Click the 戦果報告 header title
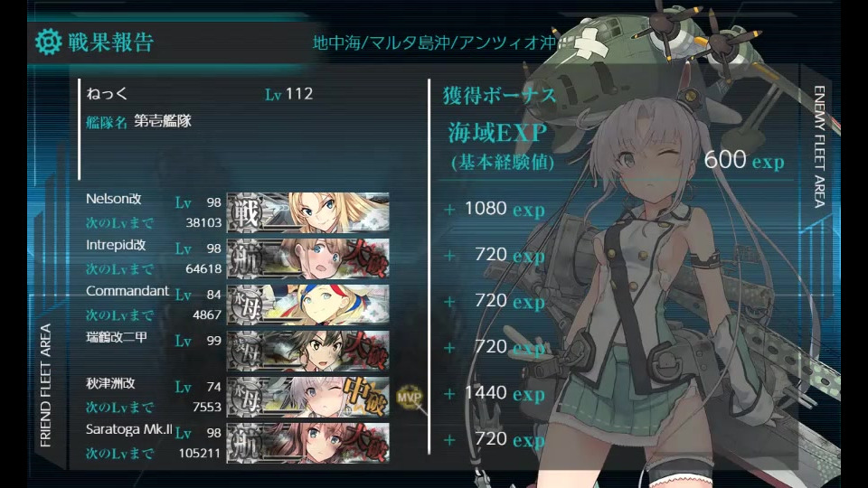Screen dimensions: 868x488 pyautogui.click(x=110, y=42)
